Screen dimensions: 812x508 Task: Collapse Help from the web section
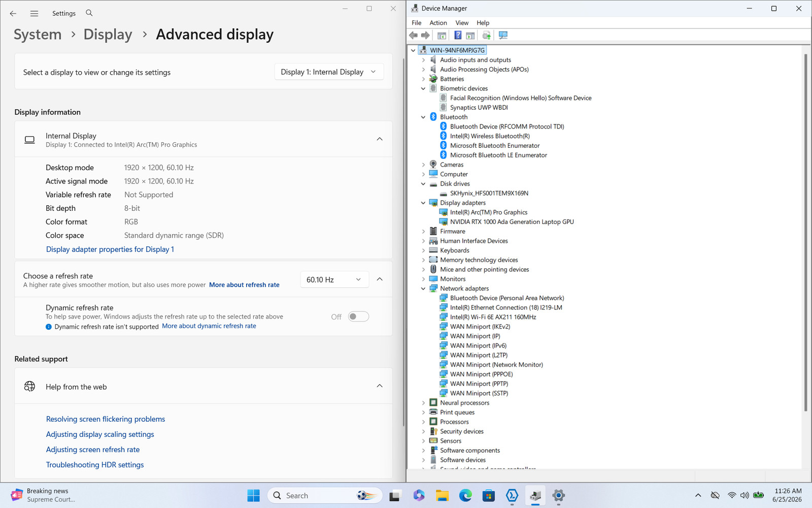coord(380,386)
